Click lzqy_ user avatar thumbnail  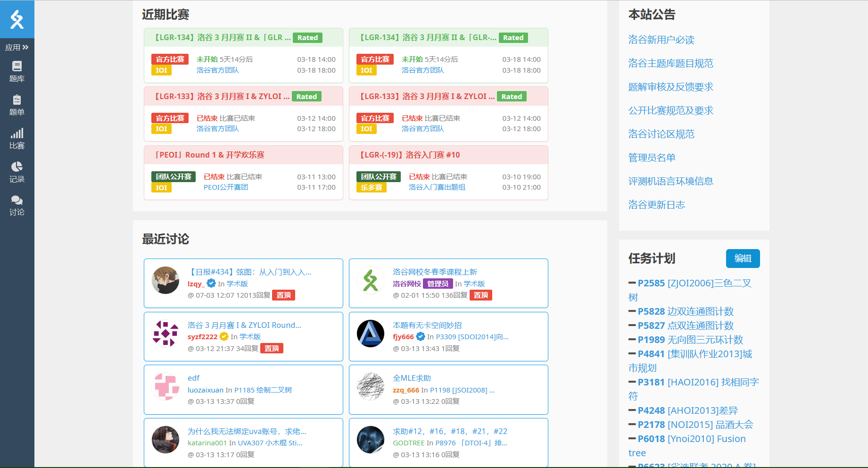click(x=165, y=280)
